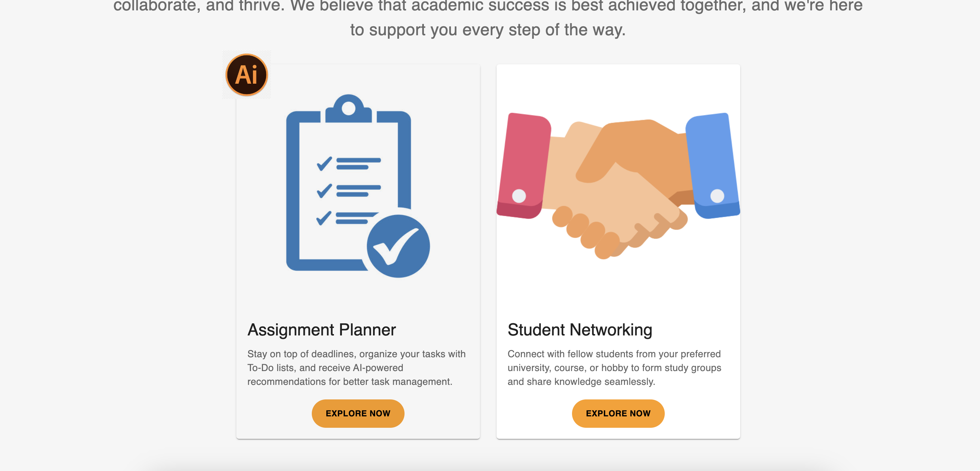Click the third checkmark on the clipboard list
Viewport: 980px width, 471px height.
coord(324,218)
